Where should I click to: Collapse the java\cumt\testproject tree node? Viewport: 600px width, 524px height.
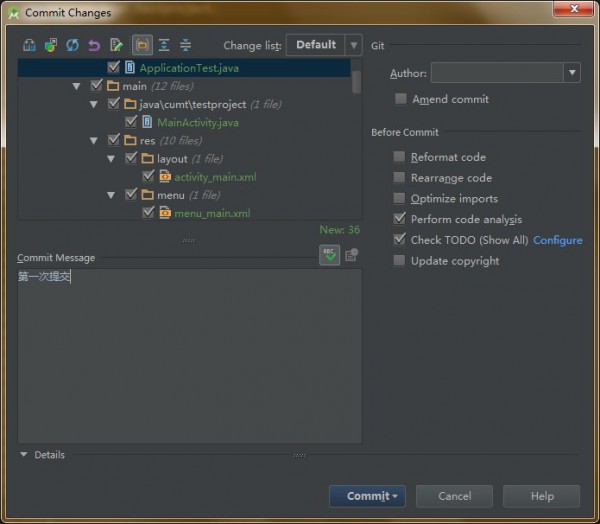(93, 104)
